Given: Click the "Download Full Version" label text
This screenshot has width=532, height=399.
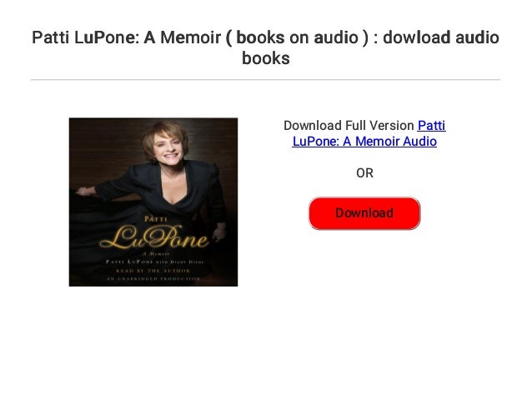Looking at the screenshot, I should (349, 126).
